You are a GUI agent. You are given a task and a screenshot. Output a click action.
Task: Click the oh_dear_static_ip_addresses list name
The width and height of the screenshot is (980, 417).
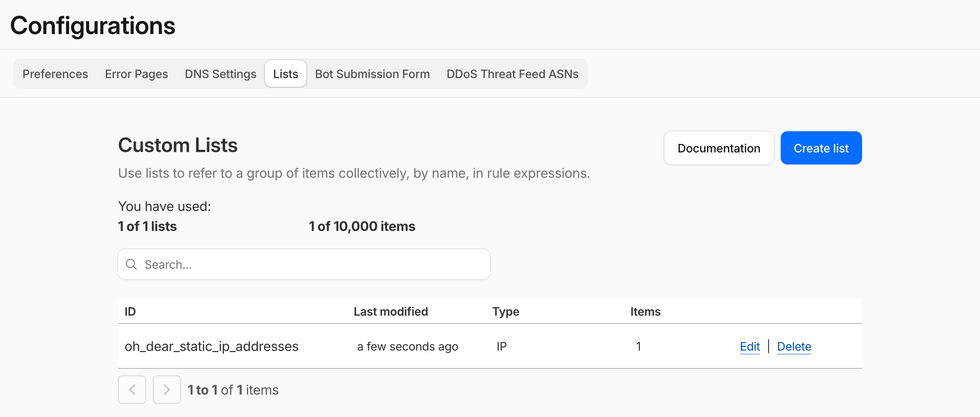211,346
